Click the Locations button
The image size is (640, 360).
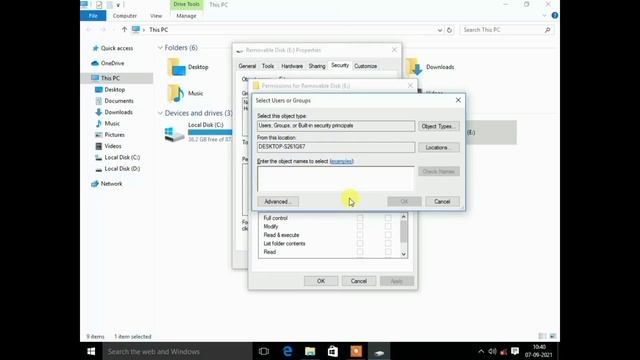[438, 147]
